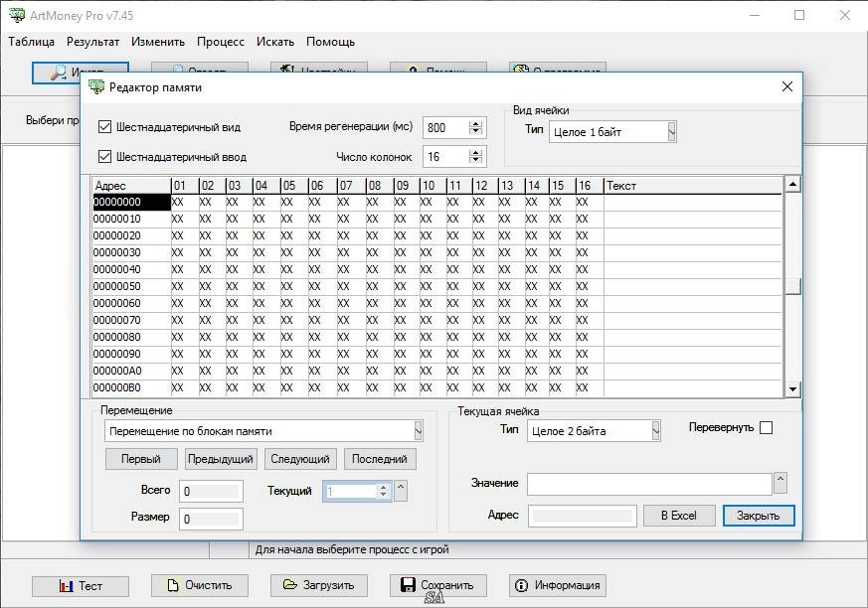Open the Помощь menu
The width and height of the screenshot is (868, 608).
[x=330, y=42]
